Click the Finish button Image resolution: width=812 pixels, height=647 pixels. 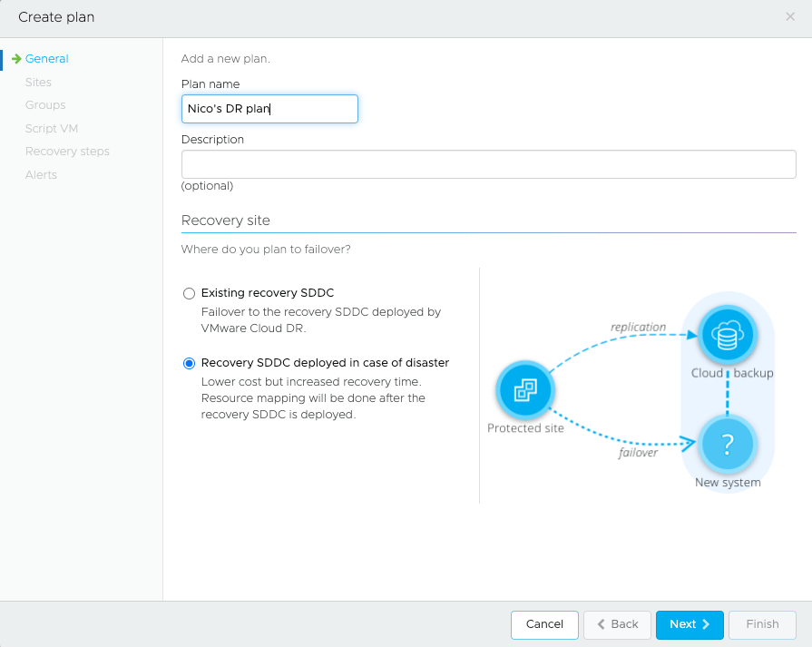coord(762,624)
